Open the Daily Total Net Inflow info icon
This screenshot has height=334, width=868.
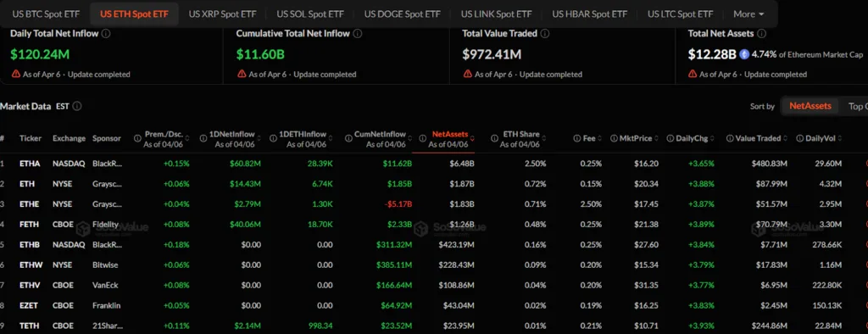(x=106, y=33)
